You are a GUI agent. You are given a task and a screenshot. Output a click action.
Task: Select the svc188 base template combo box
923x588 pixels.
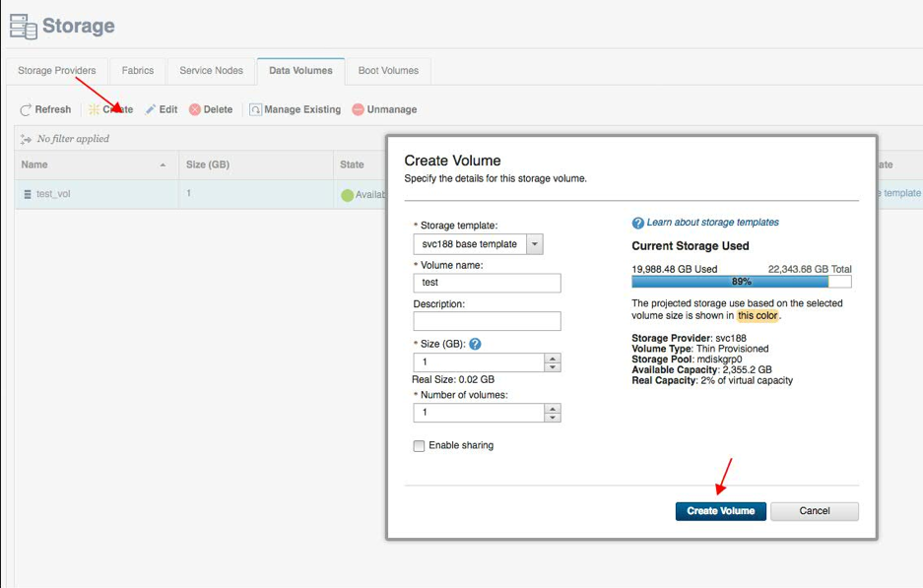[478, 244]
